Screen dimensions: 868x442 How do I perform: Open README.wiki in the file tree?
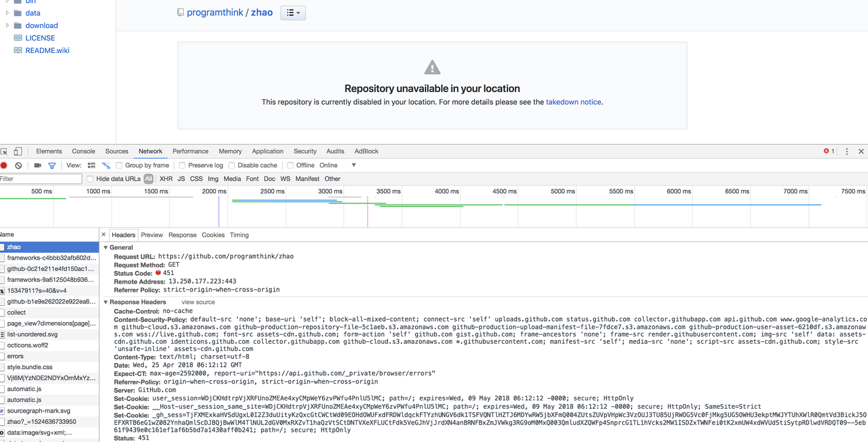[47, 51]
